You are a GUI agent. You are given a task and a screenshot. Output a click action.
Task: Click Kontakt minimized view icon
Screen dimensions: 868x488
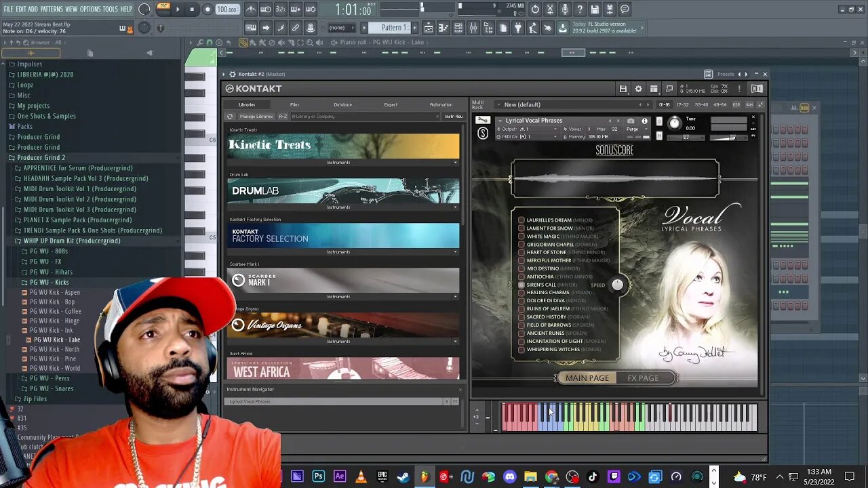(x=669, y=89)
